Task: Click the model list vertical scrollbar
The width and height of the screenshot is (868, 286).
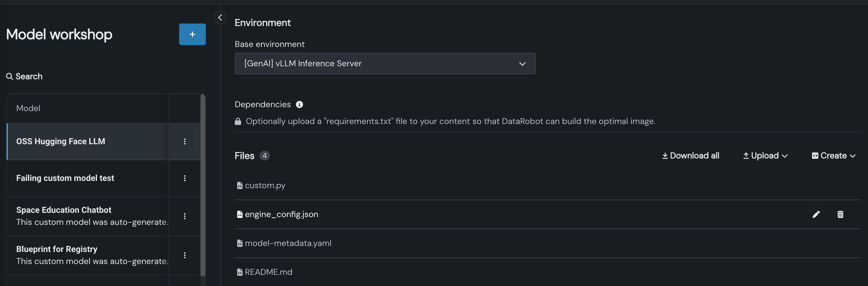Action: click(x=203, y=185)
